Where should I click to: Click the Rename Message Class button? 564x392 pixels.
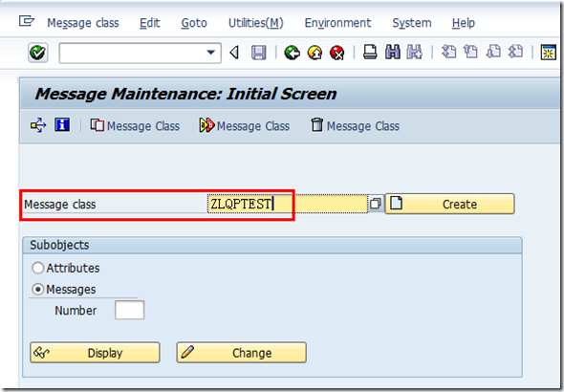244,125
